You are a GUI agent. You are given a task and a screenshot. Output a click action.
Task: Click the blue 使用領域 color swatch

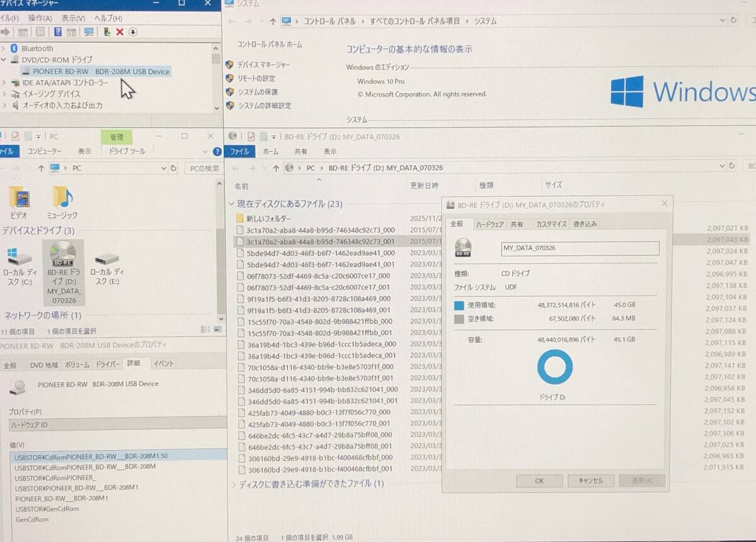[459, 305]
